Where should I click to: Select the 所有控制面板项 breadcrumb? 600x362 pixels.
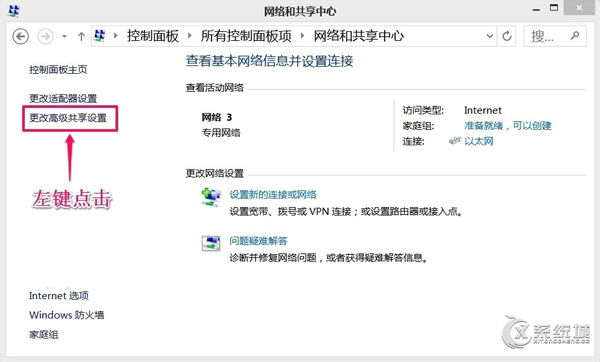246,36
